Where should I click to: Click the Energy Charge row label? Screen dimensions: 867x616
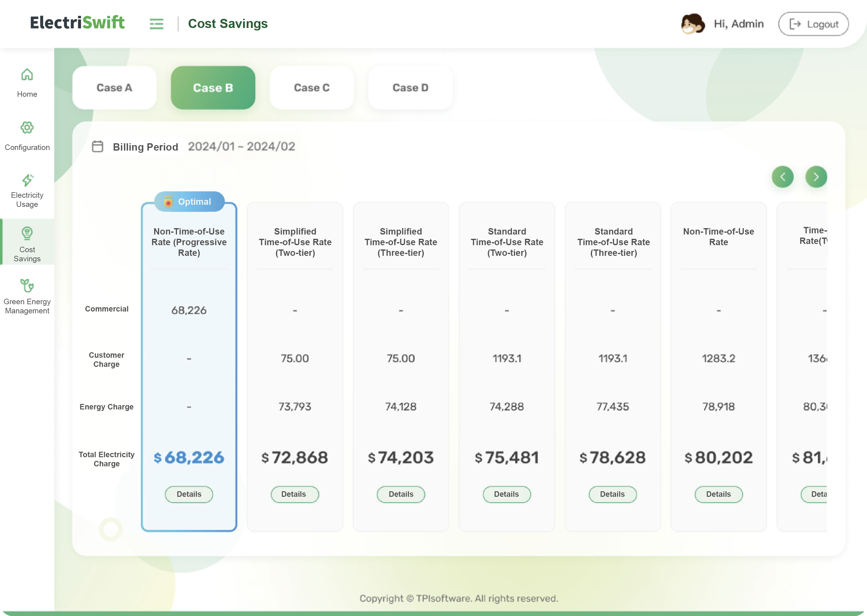pyautogui.click(x=106, y=407)
